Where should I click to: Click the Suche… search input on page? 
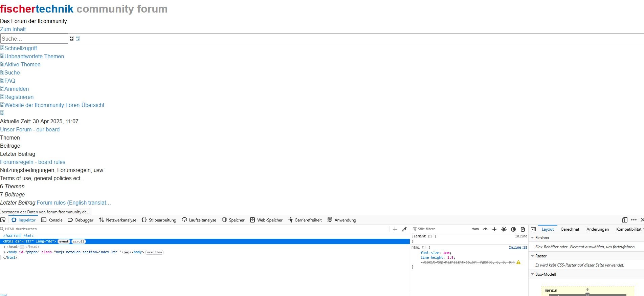coord(34,39)
